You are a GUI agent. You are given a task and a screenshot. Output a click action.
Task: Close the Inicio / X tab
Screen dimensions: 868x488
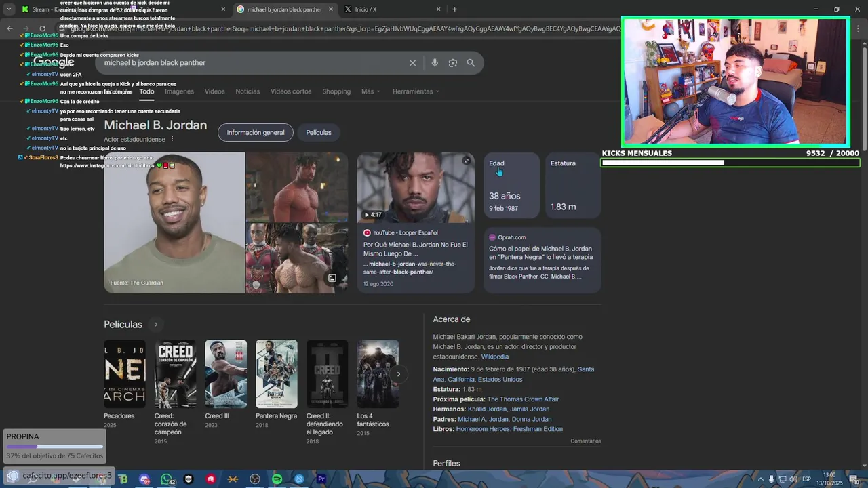438,9
